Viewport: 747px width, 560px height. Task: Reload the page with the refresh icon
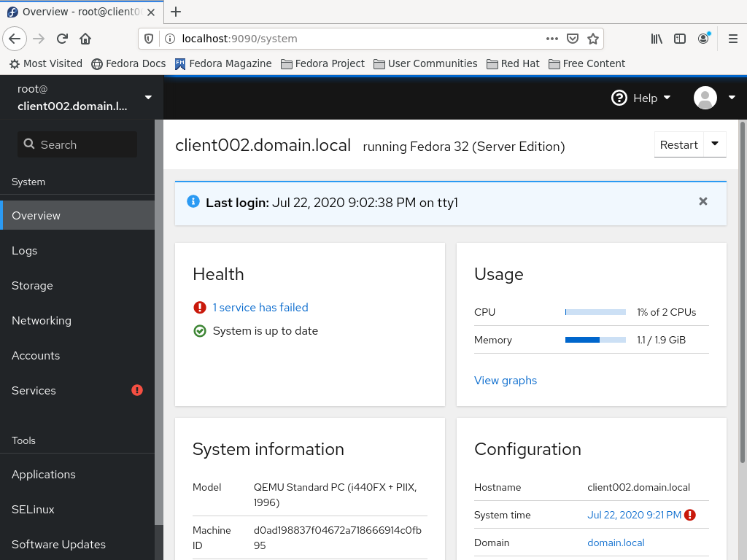coord(63,39)
